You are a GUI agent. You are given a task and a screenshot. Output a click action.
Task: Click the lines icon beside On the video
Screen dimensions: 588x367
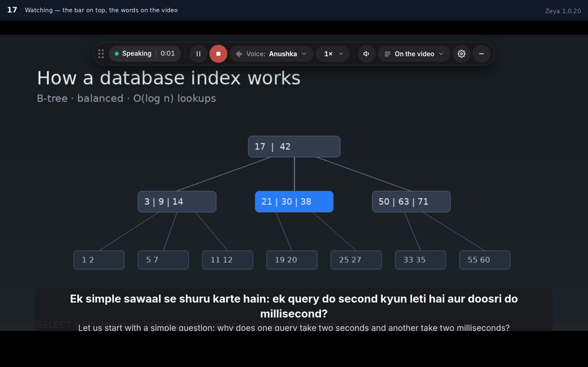387,54
